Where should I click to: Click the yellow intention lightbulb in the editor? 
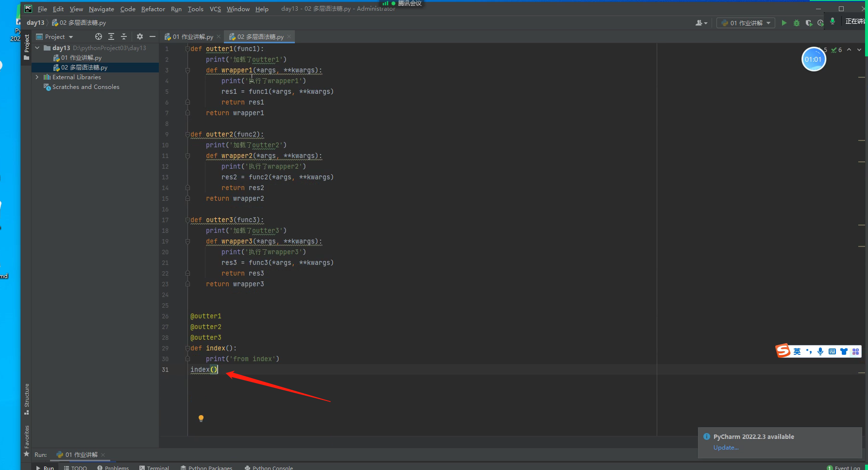tap(201, 418)
